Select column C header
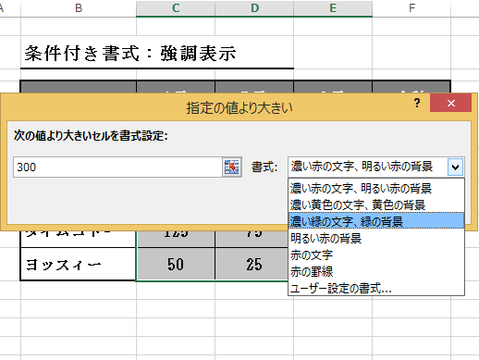The width and height of the screenshot is (479, 360). click(176, 8)
